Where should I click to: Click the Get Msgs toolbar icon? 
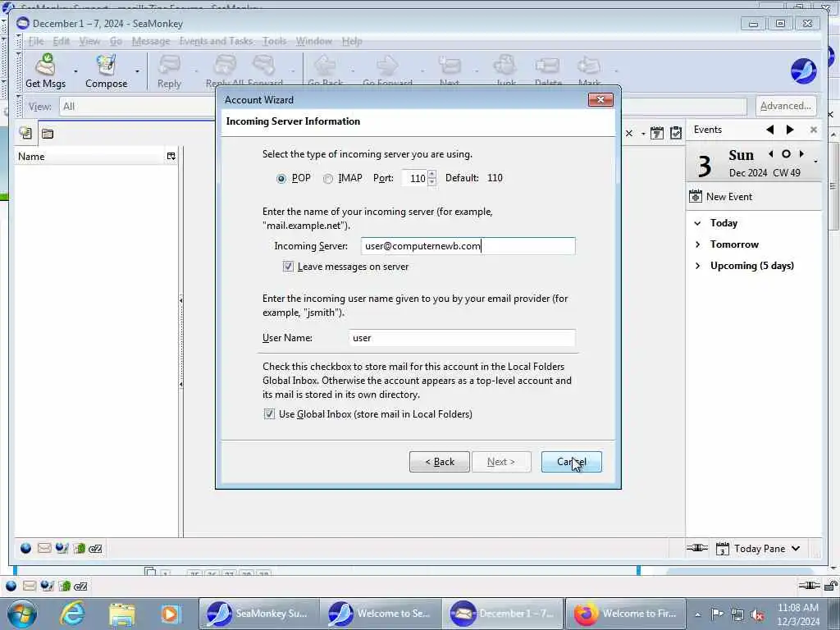[46, 66]
